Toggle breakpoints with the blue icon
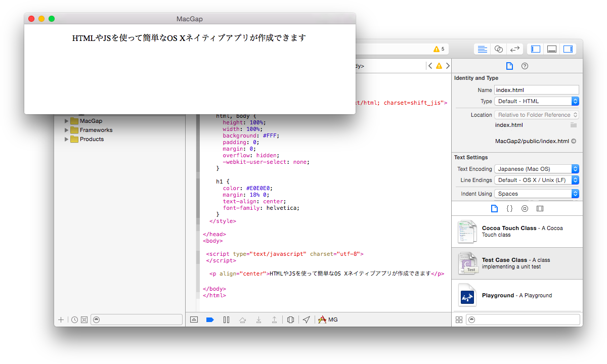The height and width of the screenshot is (364, 607). point(210,320)
